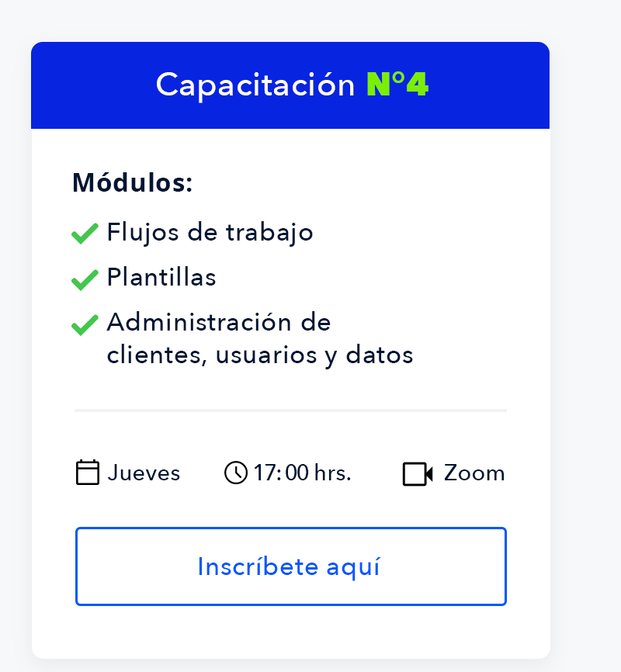Click the Flujos de trabajo module text
Viewport: 621px width, 672px height.
point(210,233)
